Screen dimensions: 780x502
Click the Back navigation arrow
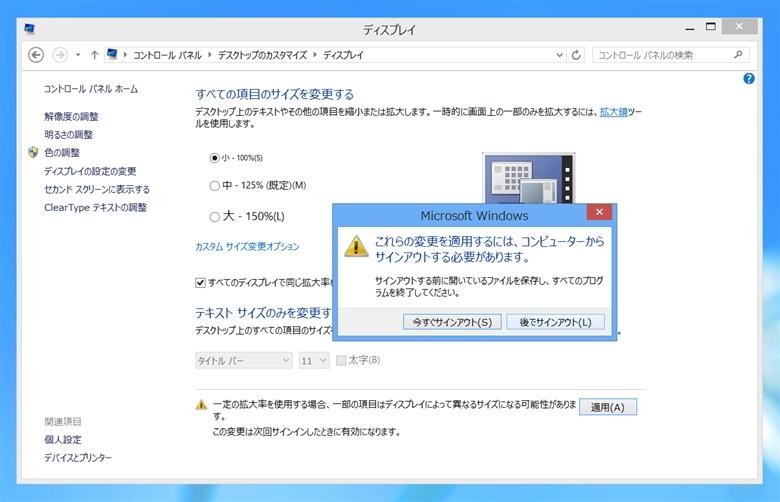(36, 55)
